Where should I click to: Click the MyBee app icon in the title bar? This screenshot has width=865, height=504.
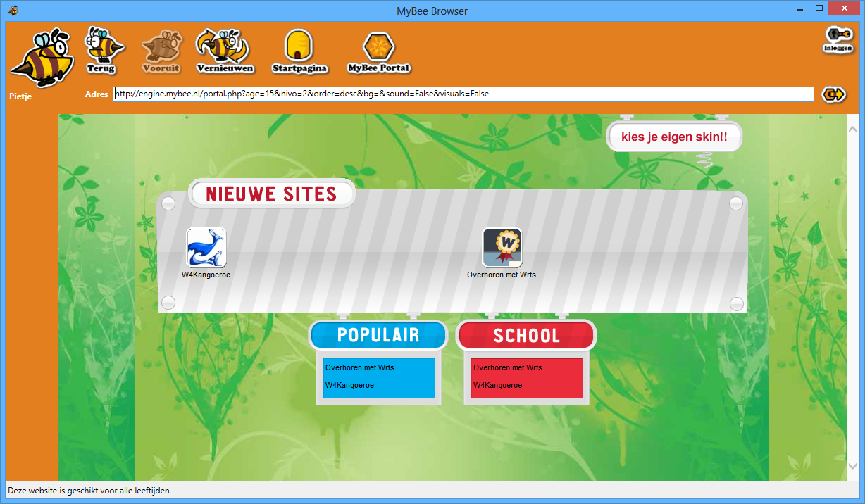(13, 11)
